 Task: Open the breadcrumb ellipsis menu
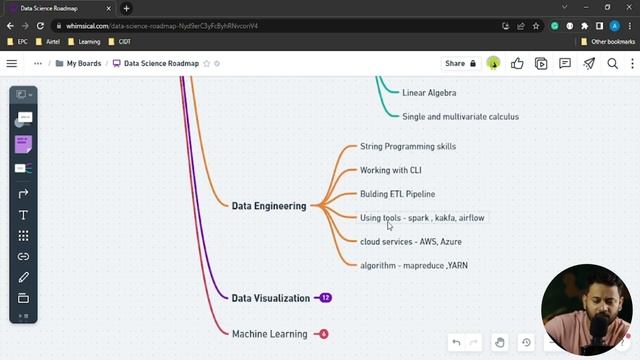(x=38, y=64)
